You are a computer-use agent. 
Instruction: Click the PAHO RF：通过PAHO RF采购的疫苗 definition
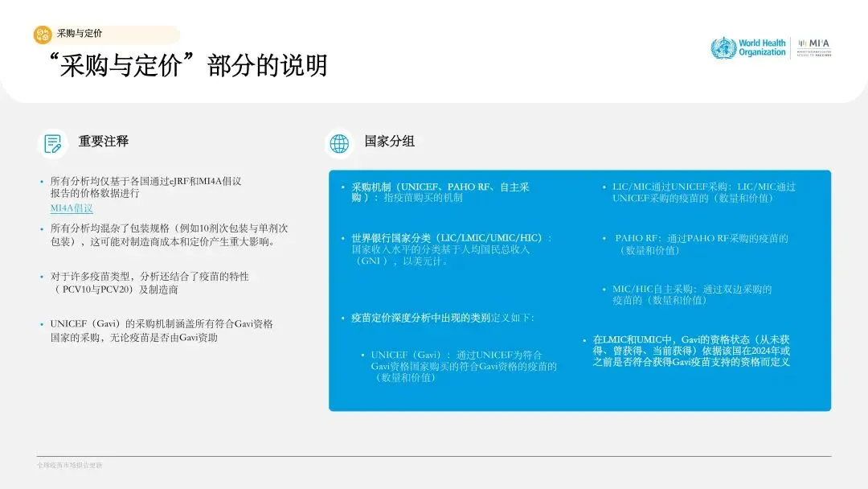click(x=702, y=244)
